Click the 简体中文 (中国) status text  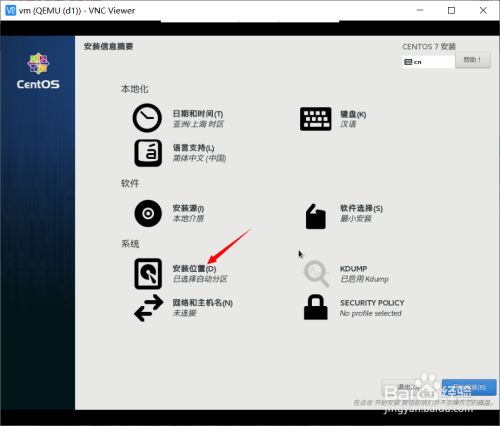(199, 158)
